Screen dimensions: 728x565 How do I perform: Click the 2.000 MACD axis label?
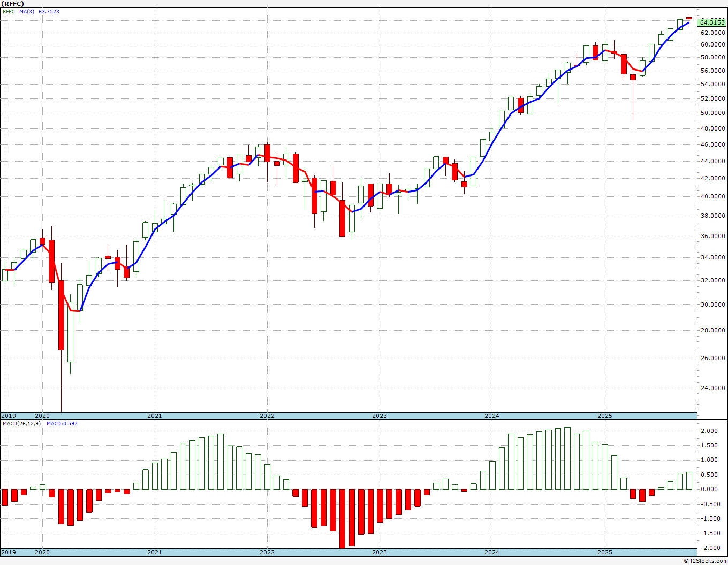709,431
